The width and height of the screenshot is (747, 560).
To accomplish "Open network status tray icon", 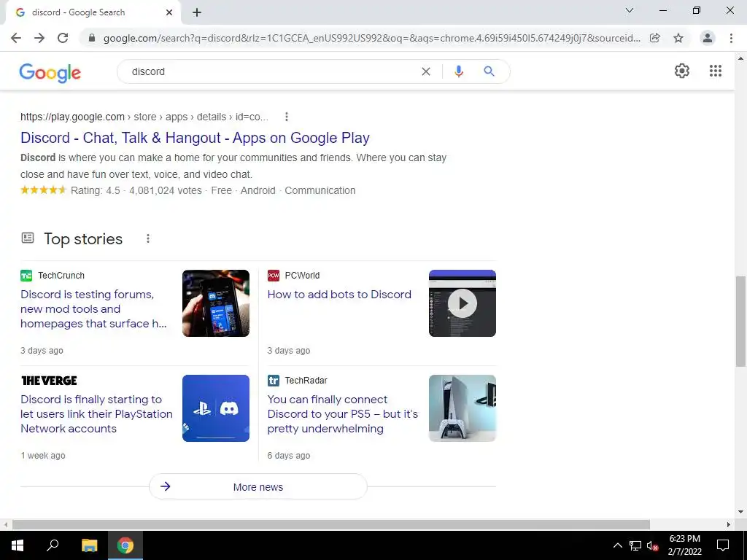I will (x=635, y=545).
